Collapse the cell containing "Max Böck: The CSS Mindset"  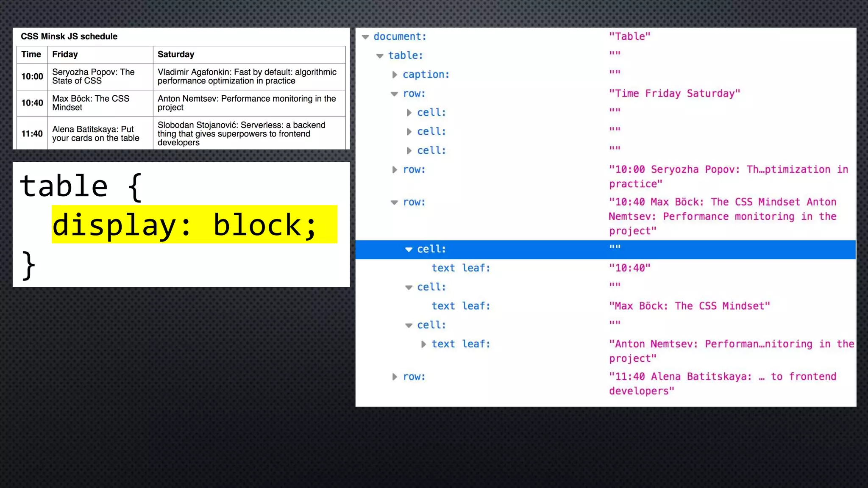click(x=409, y=288)
